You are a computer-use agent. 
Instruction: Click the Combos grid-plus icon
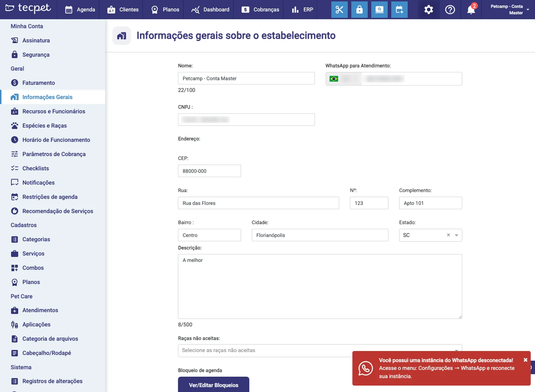[15, 268]
